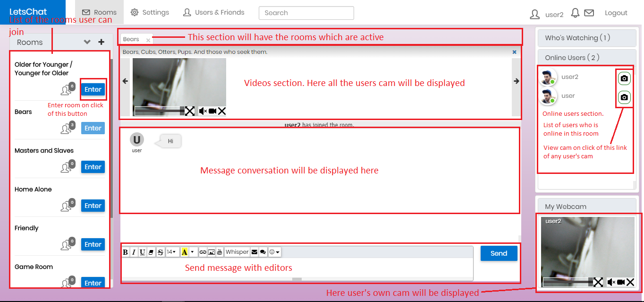Toggle camera on My Webcam

click(x=621, y=282)
